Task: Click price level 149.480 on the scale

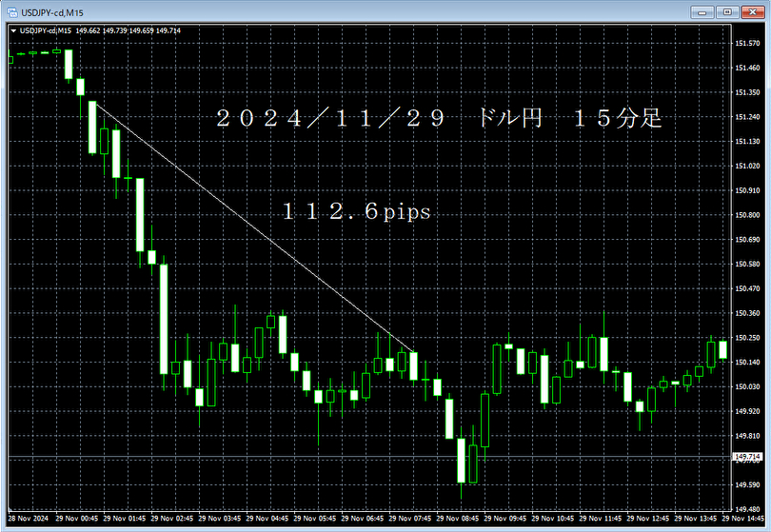Action: pos(747,509)
